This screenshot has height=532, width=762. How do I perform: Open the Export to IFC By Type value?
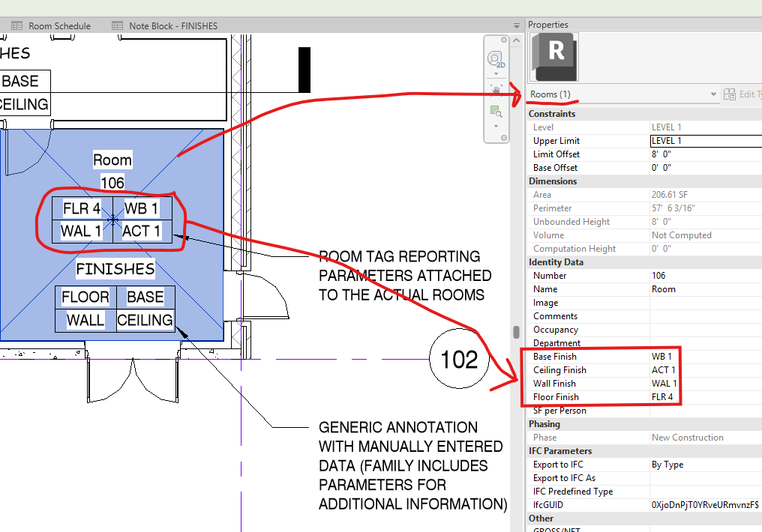coord(706,465)
